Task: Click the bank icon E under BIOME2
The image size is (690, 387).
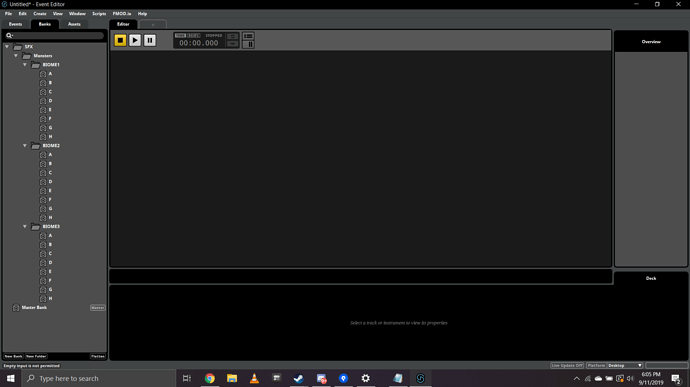Action: pos(43,191)
